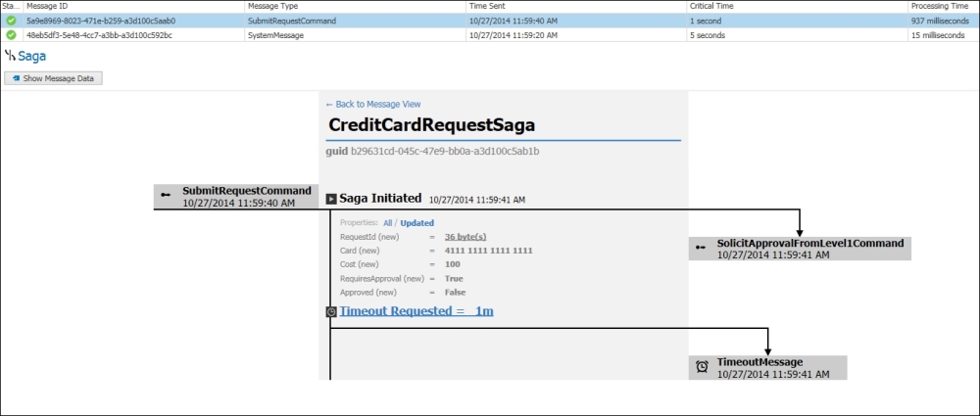Sort by the Time Sent column header
980x416 pixels.
576,6
